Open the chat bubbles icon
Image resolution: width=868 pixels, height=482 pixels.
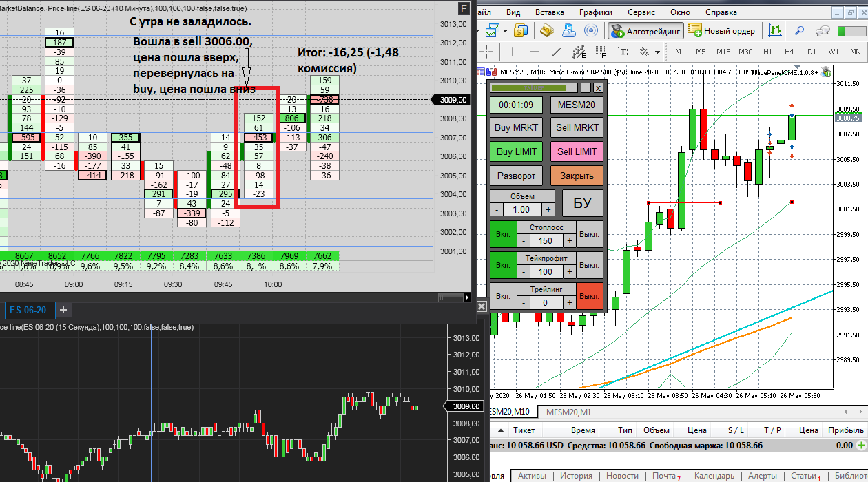822,31
